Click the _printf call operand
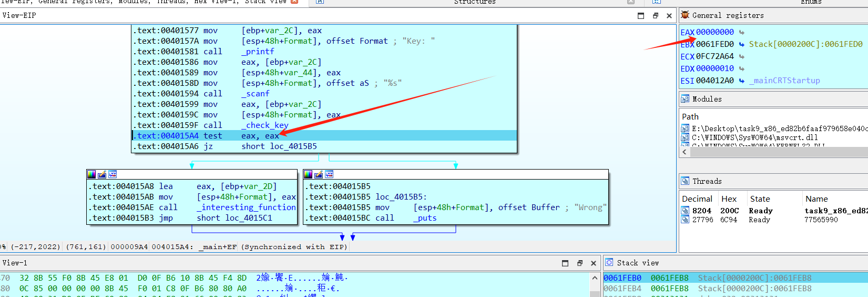Screen dimensions: 868x297 pyautogui.click(x=258, y=52)
